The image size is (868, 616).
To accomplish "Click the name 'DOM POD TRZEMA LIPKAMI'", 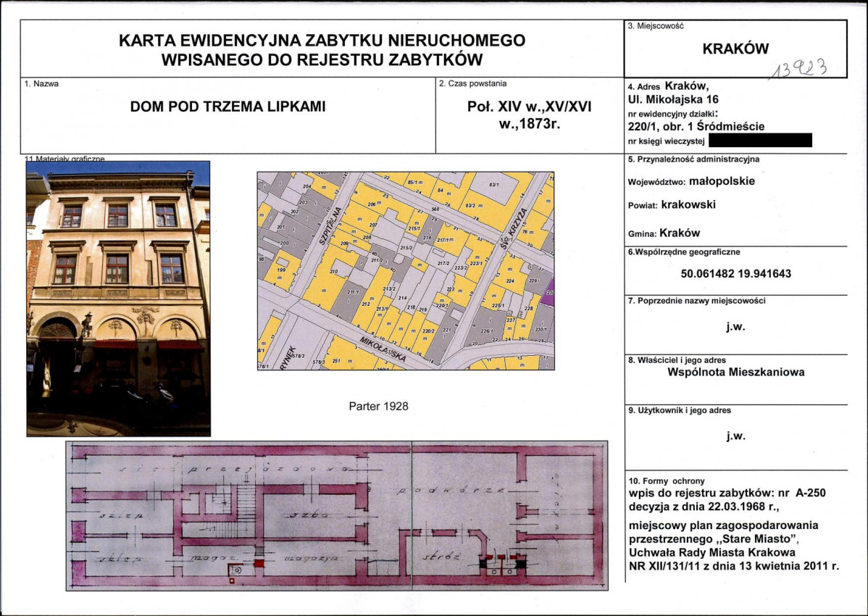I will pyautogui.click(x=228, y=107).
